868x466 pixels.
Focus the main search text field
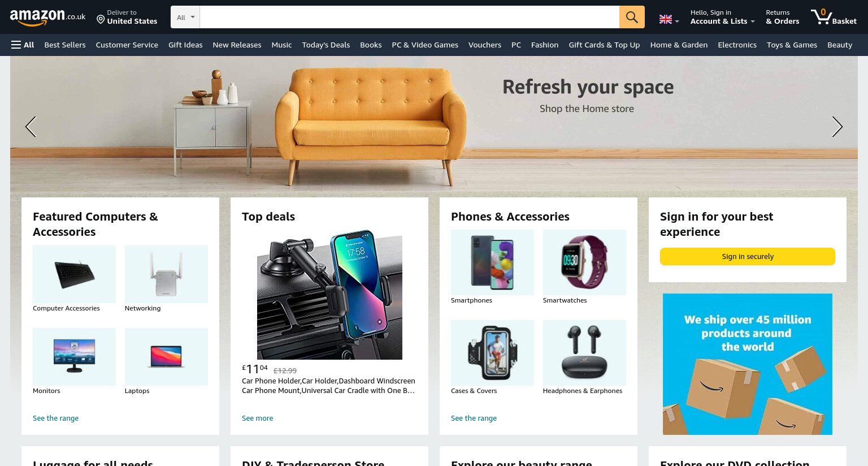coord(410,17)
